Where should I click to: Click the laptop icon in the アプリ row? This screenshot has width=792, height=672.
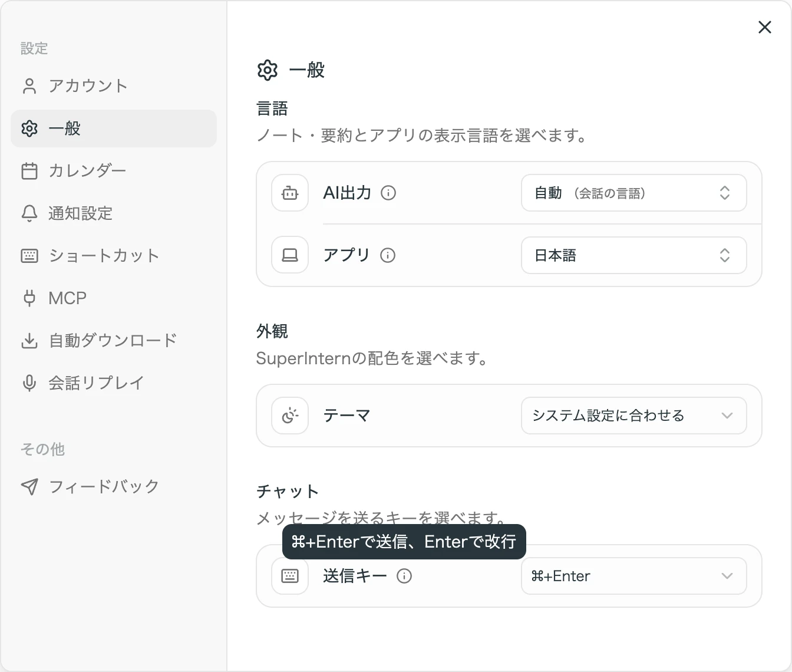coord(290,255)
